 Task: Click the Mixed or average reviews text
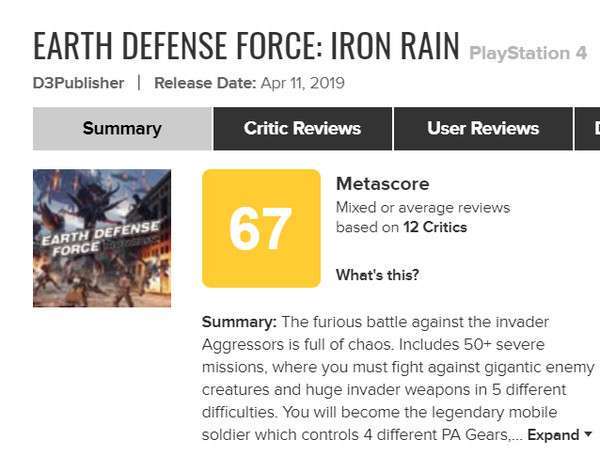click(x=423, y=208)
